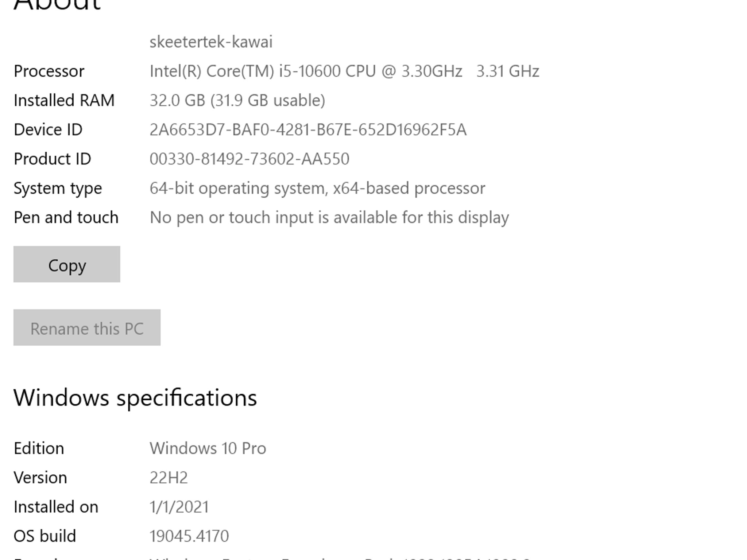Select the Device ID value text

click(308, 129)
